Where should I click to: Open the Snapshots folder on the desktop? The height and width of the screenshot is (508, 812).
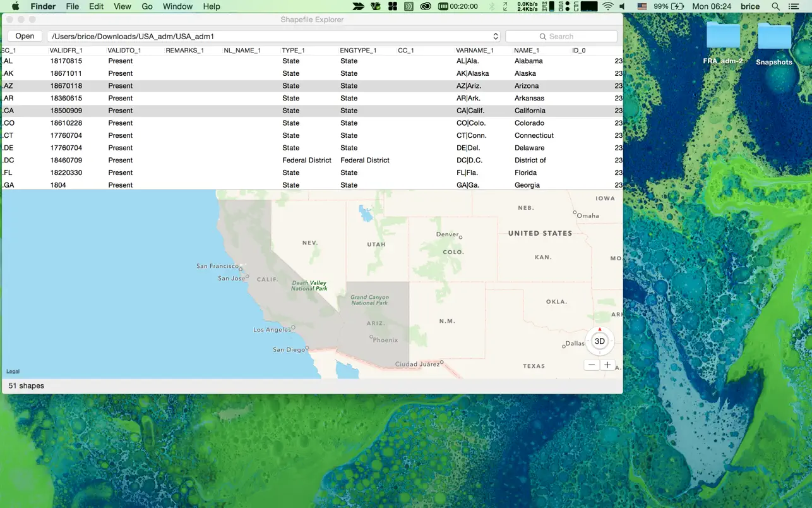coord(773,36)
